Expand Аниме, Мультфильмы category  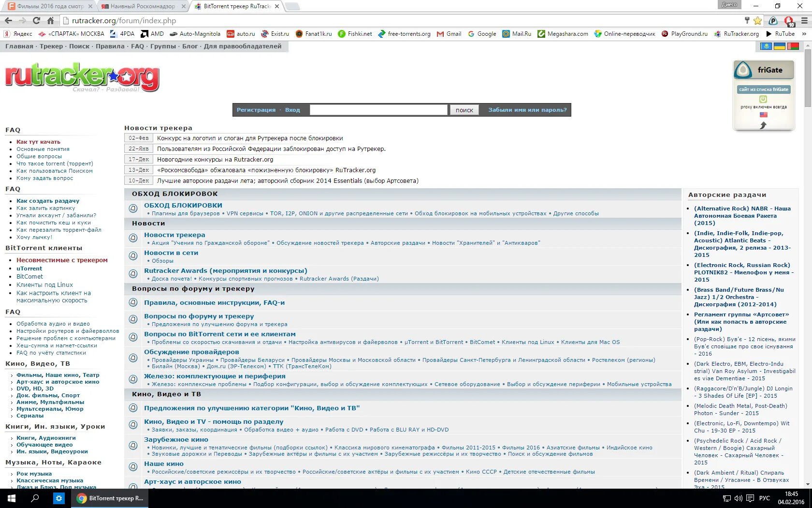click(50, 402)
